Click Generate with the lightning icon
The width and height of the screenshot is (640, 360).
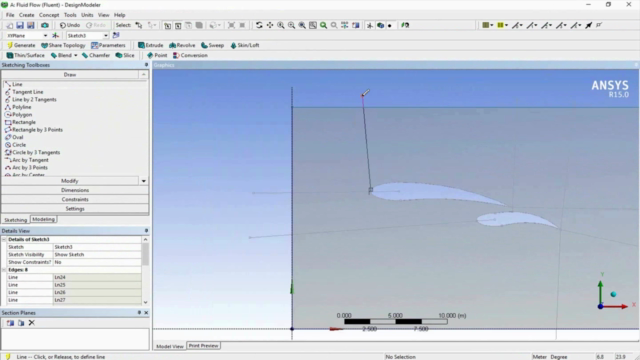coord(21,45)
